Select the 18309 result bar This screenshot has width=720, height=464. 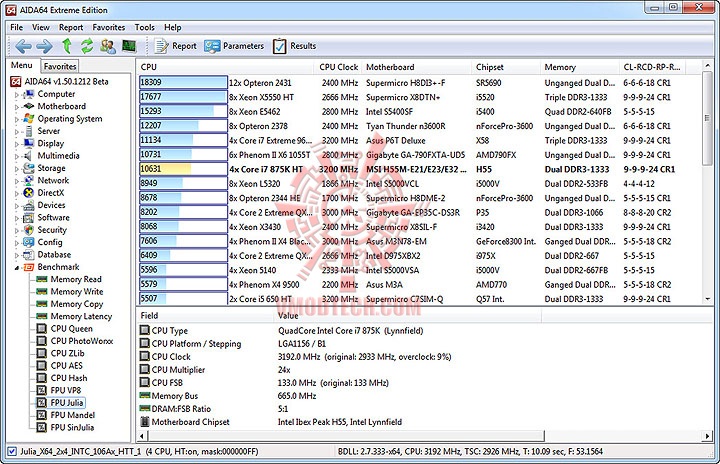coord(183,83)
